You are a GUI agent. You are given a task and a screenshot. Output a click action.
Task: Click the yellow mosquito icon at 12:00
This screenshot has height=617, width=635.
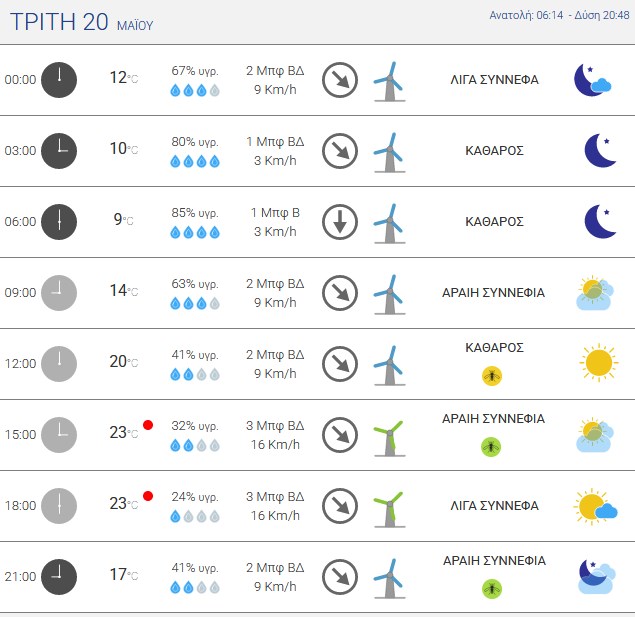(492, 376)
